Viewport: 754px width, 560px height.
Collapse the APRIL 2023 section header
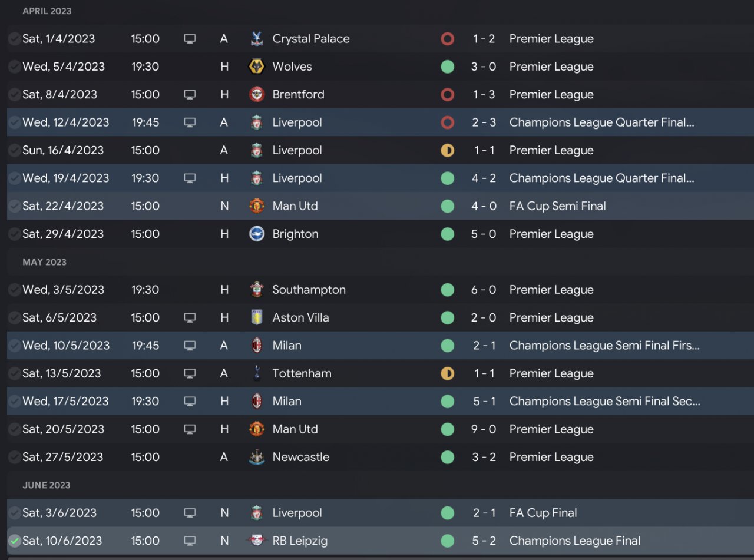(47, 11)
